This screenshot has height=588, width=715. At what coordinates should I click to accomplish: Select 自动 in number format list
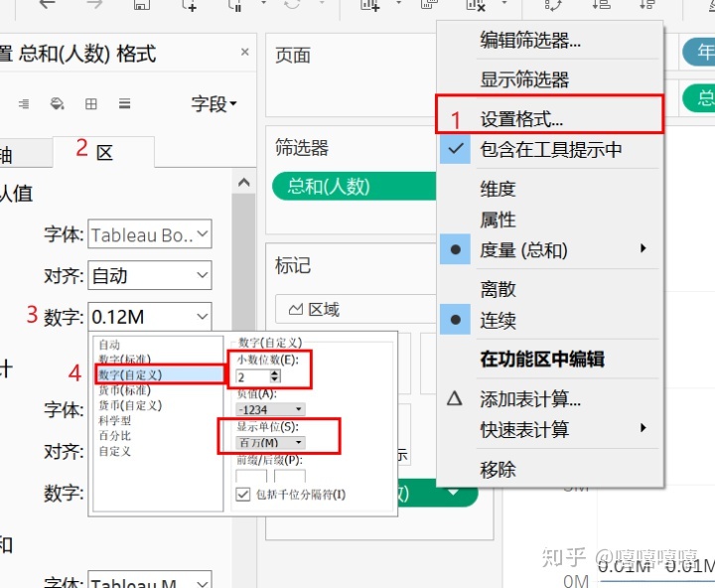pos(110,345)
